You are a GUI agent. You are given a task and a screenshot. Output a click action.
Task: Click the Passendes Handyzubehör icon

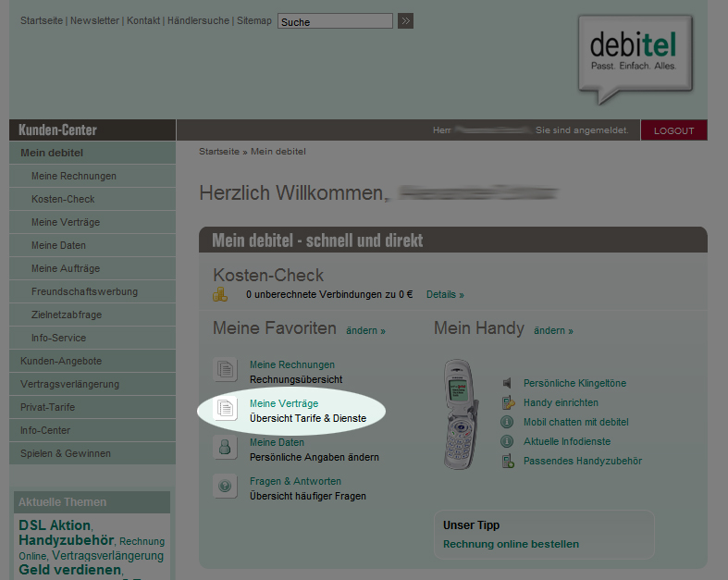[x=507, y=461]
